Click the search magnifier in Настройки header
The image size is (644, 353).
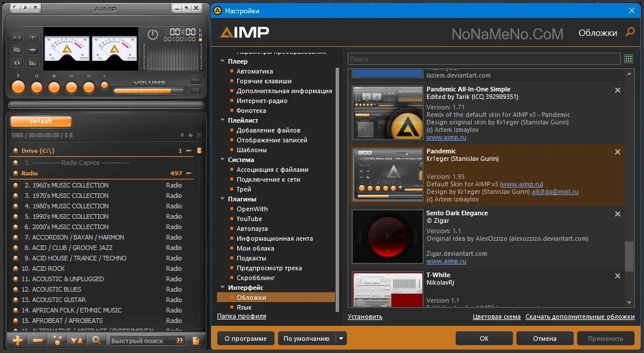click(x=630, y=32)
